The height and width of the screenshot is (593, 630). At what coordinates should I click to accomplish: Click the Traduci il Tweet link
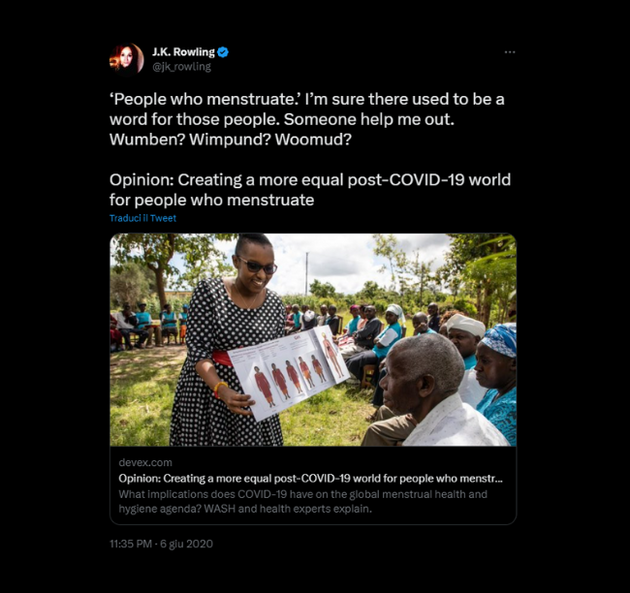click(x=143, y=218)
